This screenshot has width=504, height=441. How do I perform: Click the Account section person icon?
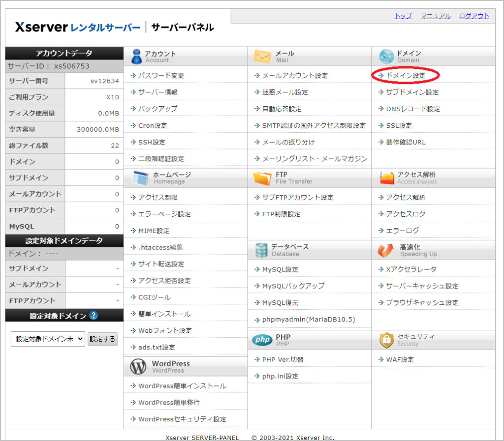click(137, 57)
